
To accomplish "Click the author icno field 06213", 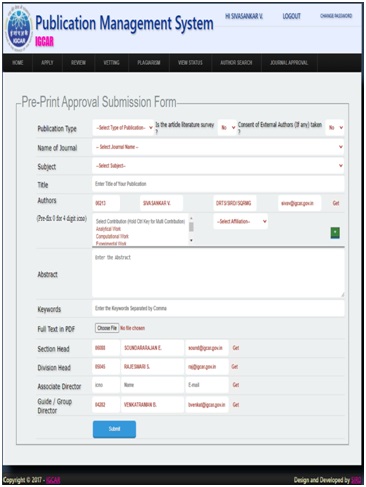I will pos(106,203).
